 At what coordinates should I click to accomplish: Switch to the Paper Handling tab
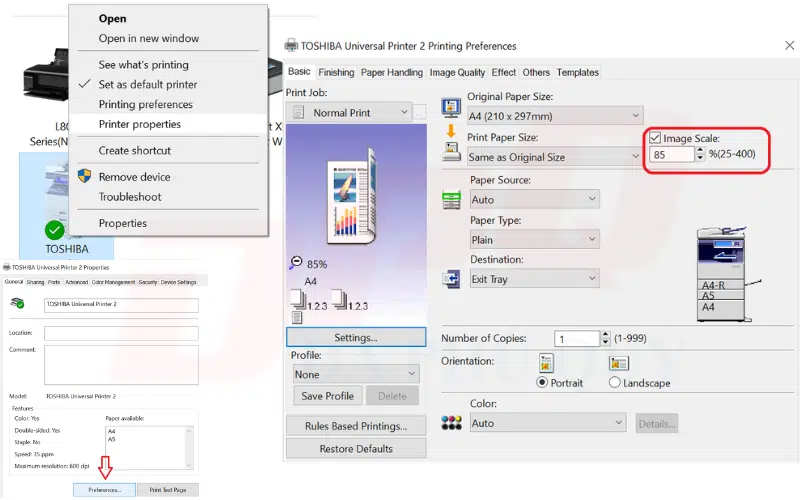(x=392, y=72)
